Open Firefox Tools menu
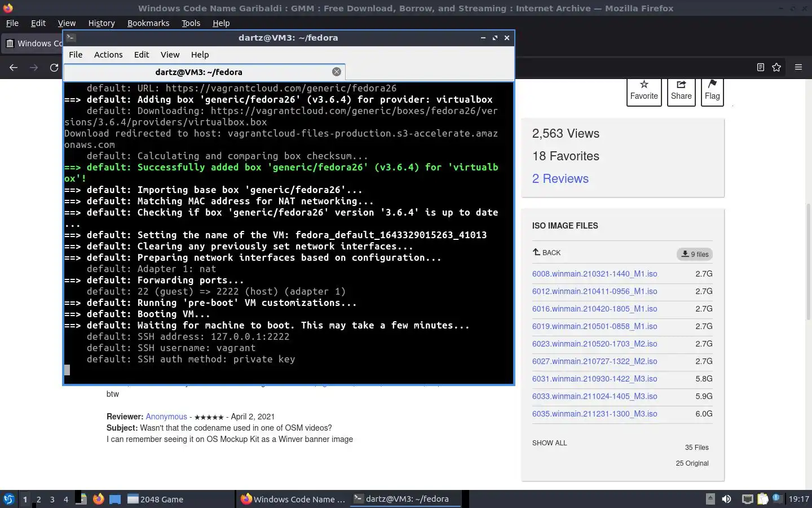The height and width of the screenshot is (508, 812). (x=191, y=23)
